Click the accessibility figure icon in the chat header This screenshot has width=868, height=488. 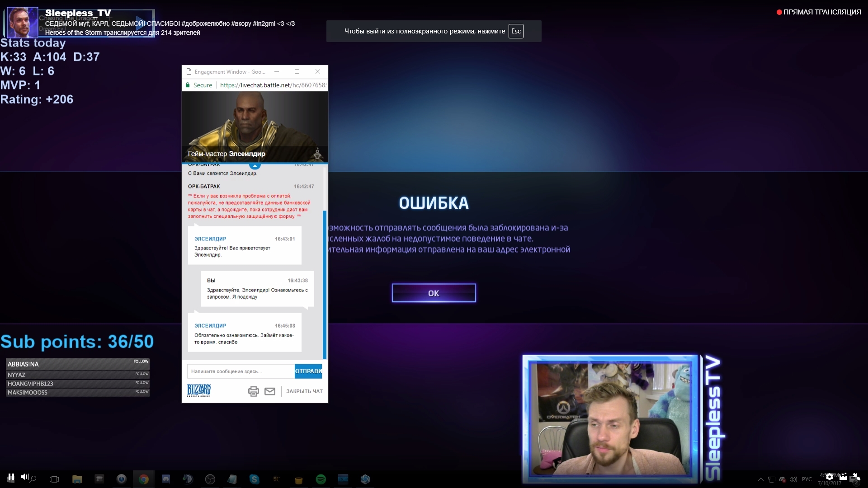tap(317, 154)
